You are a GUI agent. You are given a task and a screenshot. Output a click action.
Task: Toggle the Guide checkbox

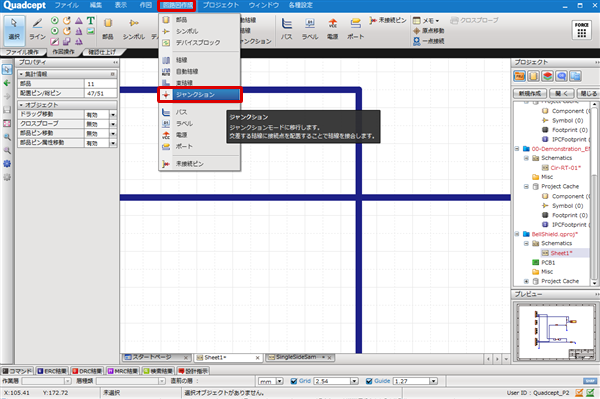(x=369, y=381)
